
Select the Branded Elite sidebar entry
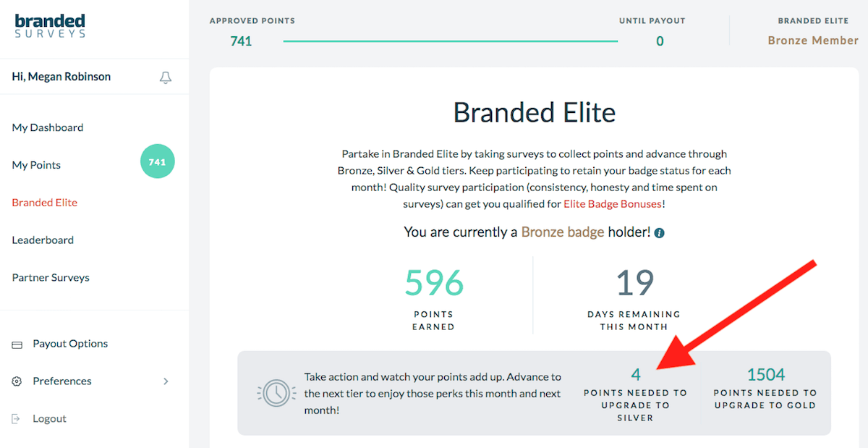click(x=44, y=203)
